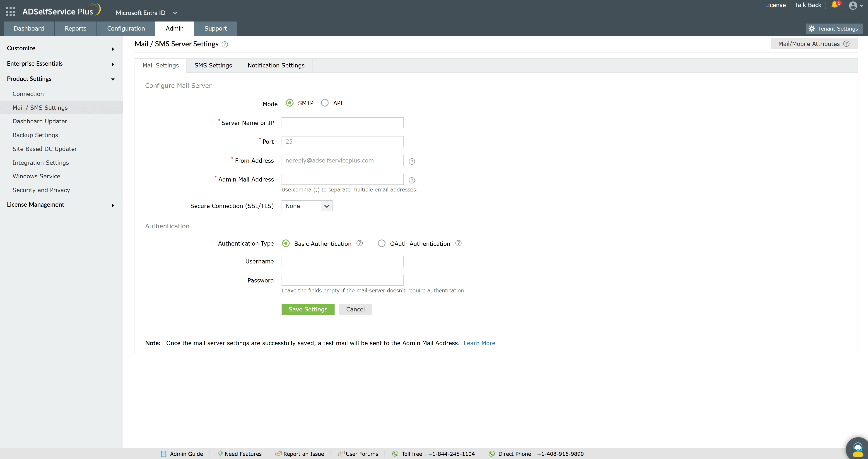Click the Password input field
Image resolution: width=868 pixels, height=459 pixels.
tap(343, 280)
